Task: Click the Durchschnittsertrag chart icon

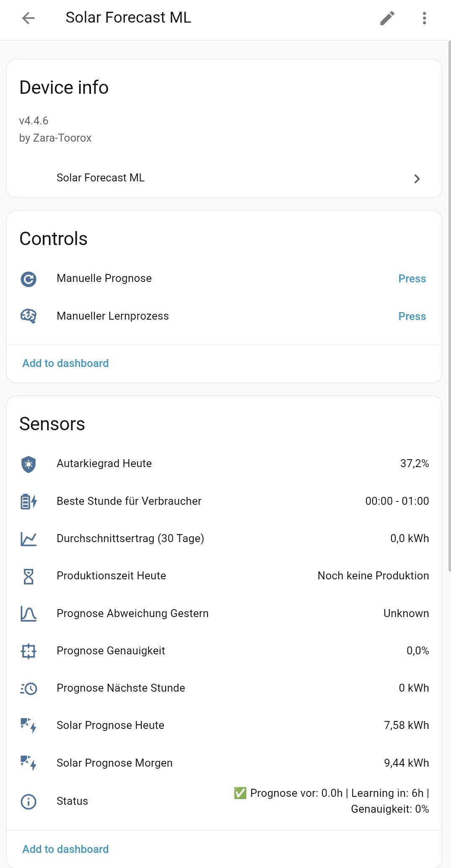Action: (x=29, y=539)
